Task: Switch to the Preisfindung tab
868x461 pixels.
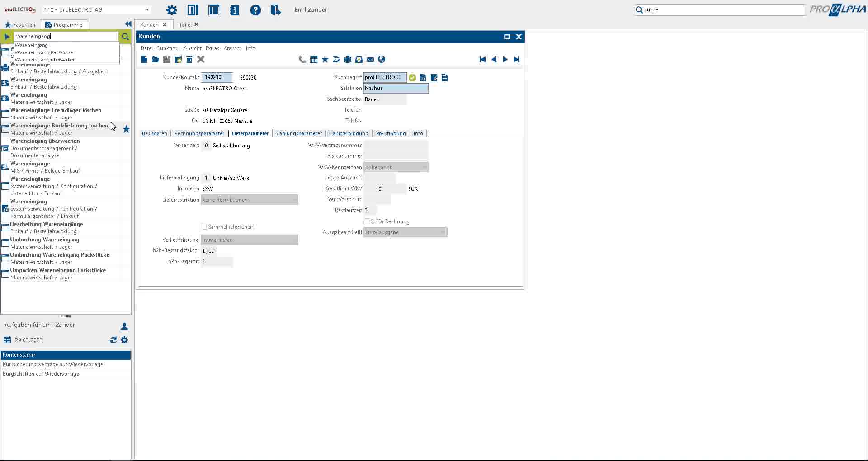Action: pyautogui.click(x=391, y=133)
